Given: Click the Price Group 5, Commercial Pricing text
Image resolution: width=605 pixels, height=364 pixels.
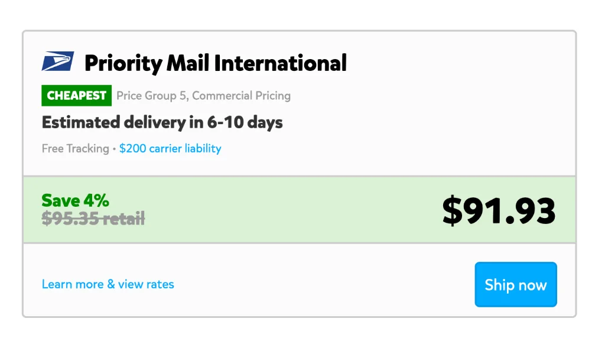Looking at the screenshot, I should [x=203, y=96].
